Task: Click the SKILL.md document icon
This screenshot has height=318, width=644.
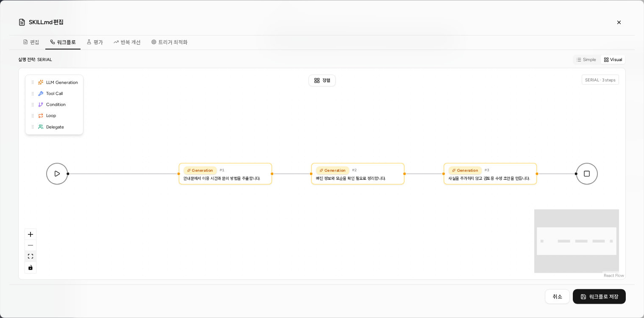Action: (22, 22)
